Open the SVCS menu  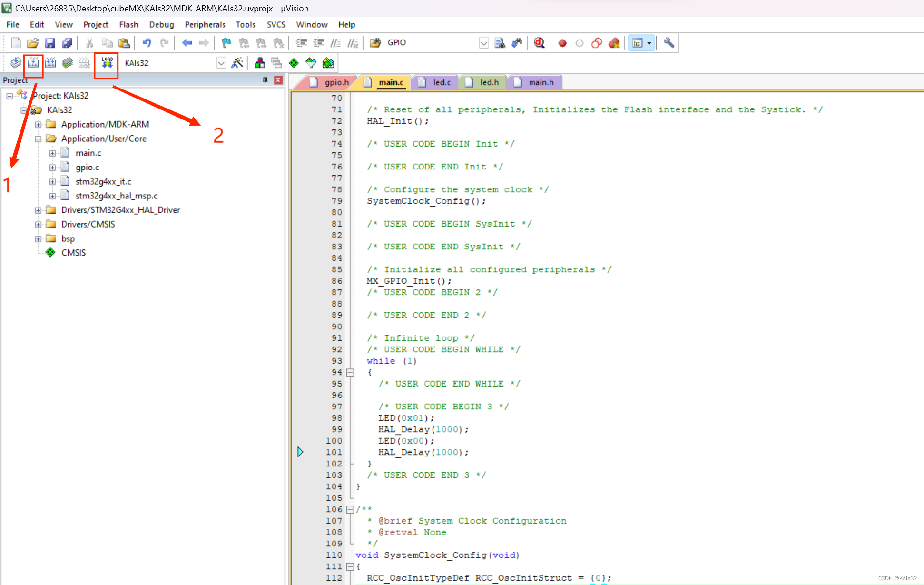point(276,25)
